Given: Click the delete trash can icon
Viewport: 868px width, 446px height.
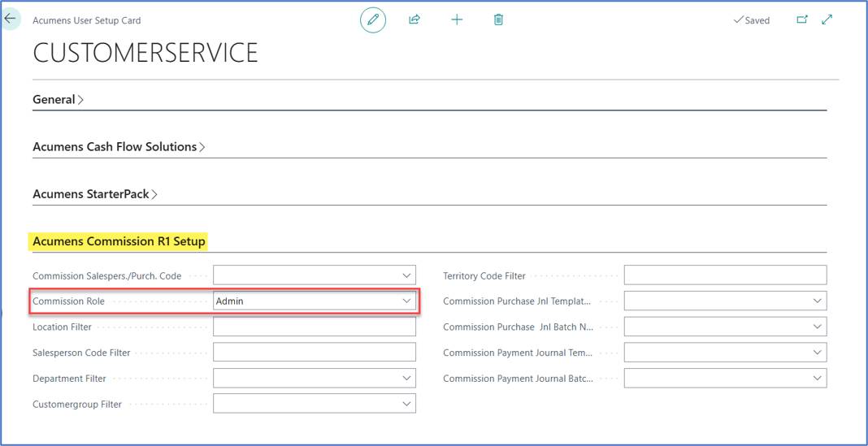Looking at the screenshot, I should coord(498,20).
